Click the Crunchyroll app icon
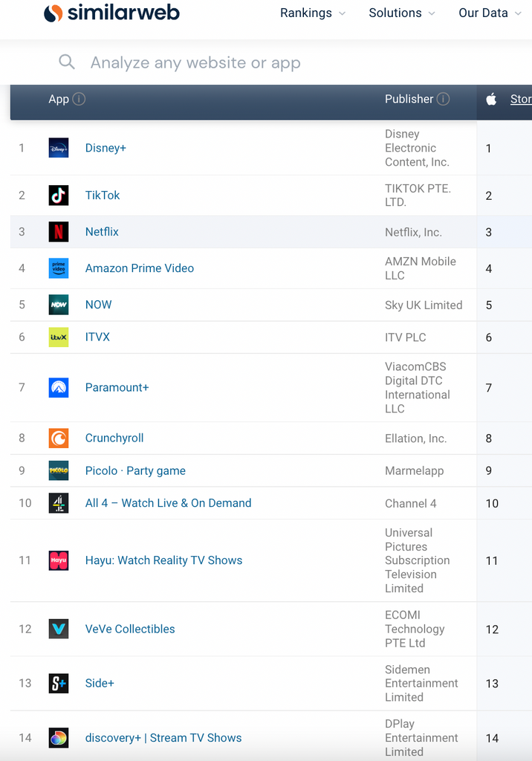Screen dimensions: 532x761 coord(58,438)
